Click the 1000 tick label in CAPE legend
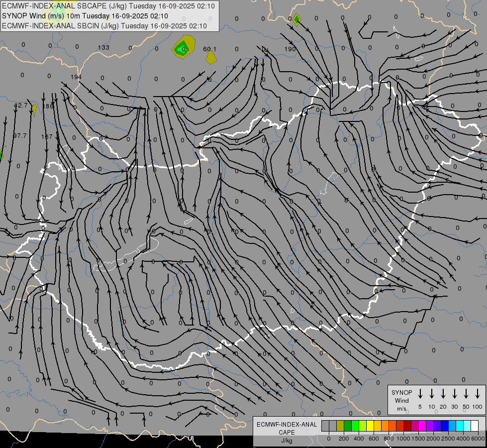The height and width of the screenshot is (448, 487). 403,439
